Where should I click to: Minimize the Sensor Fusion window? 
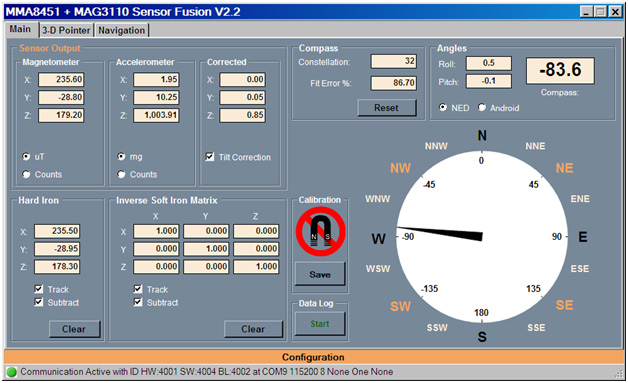pyautogui.click(x=587, y=12)
